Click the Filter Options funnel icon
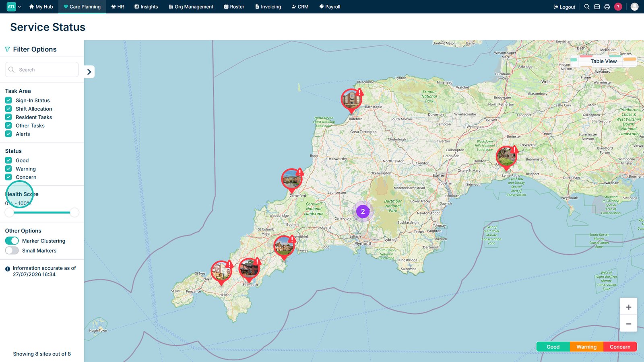 7,49
